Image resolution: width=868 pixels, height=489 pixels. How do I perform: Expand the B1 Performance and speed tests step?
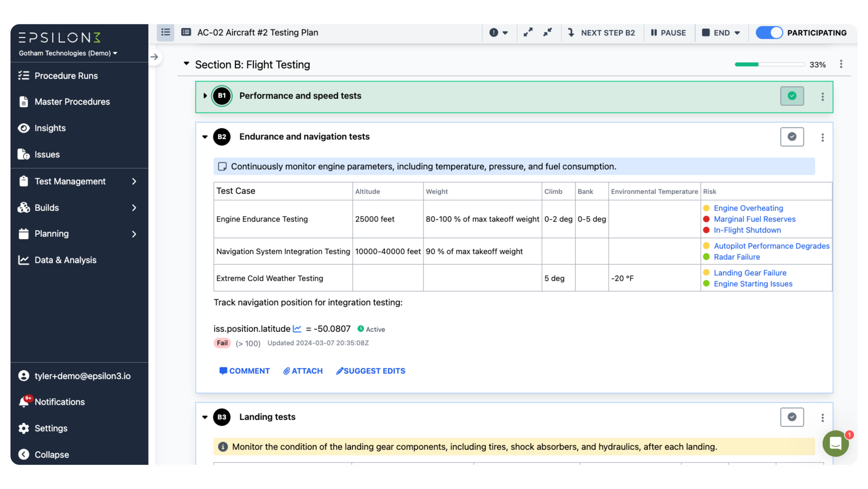205,96
